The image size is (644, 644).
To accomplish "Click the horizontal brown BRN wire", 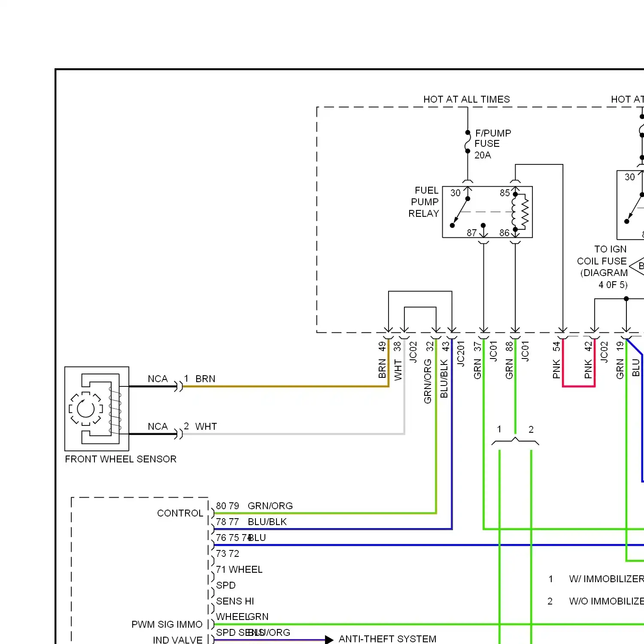I will coord(286,386).
